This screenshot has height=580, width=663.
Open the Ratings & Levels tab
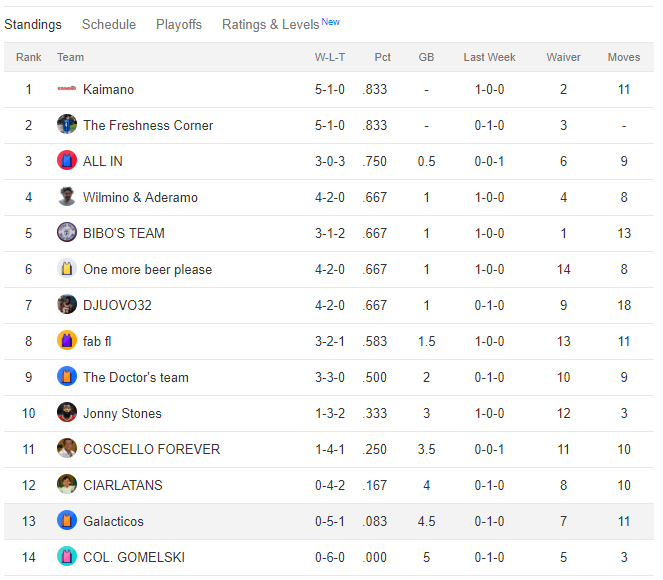(270, 24)
